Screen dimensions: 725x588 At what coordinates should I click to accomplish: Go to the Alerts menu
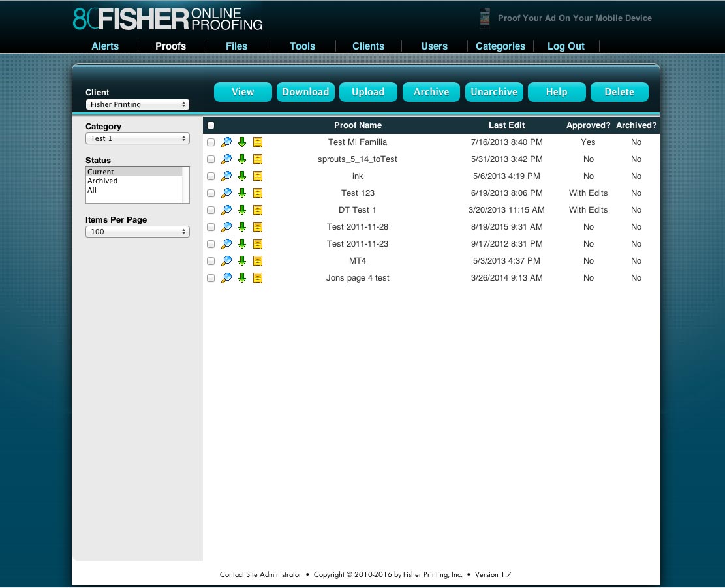(105, 46)
